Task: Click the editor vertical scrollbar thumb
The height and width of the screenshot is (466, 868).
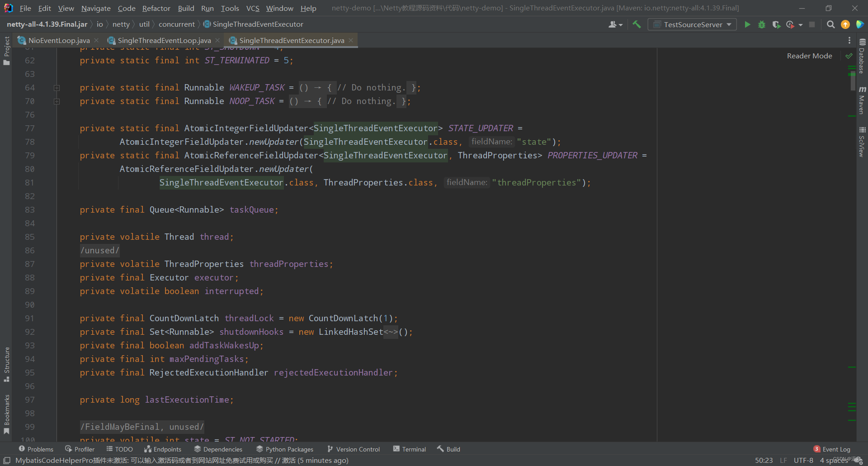Action: click(x=853, y=81)
